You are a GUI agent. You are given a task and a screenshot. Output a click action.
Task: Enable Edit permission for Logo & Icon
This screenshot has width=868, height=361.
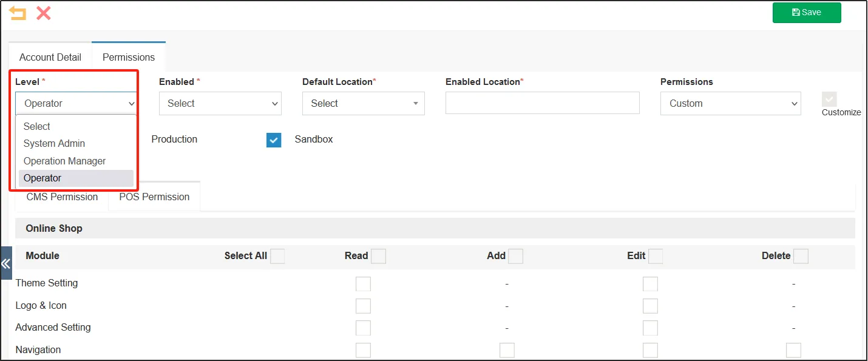[650, 306]
